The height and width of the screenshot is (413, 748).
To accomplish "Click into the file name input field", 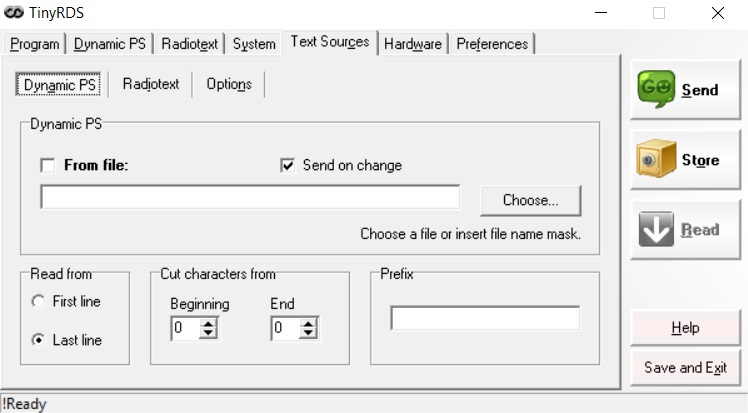I will click(250, 197).
